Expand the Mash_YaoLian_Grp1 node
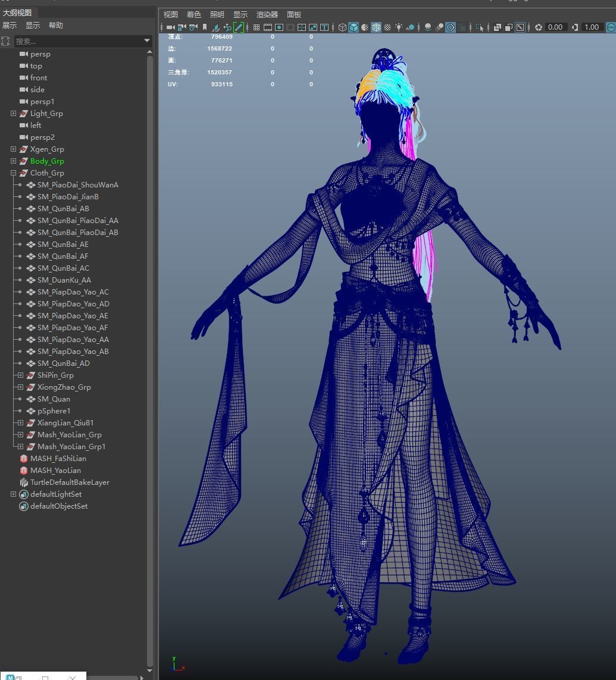Viewport: 616px width, 680px height. [x=20, y=446]
